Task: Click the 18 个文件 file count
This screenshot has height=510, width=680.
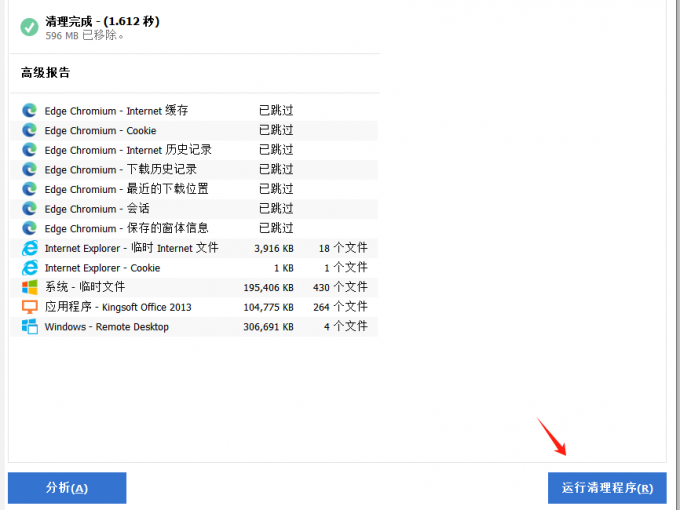Action: (x=343, y=248)
